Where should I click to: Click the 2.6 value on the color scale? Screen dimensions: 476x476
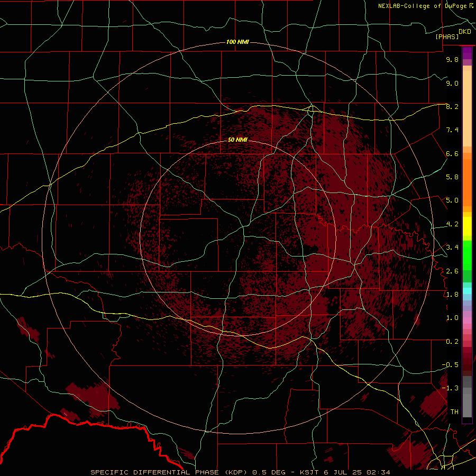click(452, 271)
